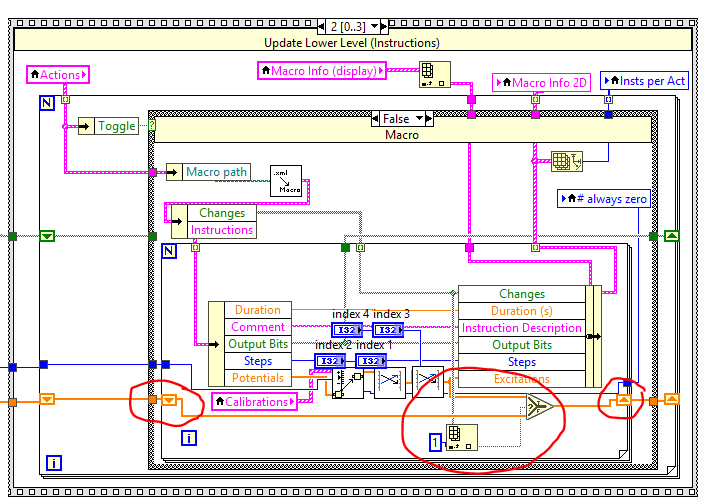The width and height of the screenshot is (715, 499).
Task: Click the Array Size node near Insts per Act
Action: (567, 161)
